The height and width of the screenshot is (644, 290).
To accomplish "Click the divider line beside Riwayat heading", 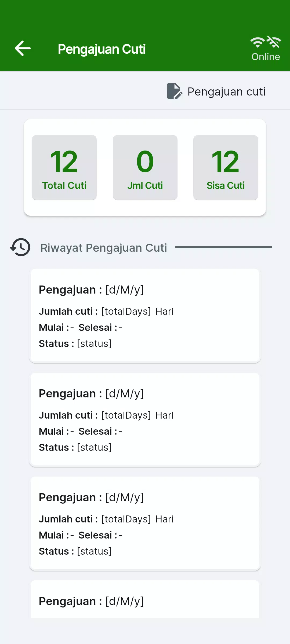I will pos(223,247).
